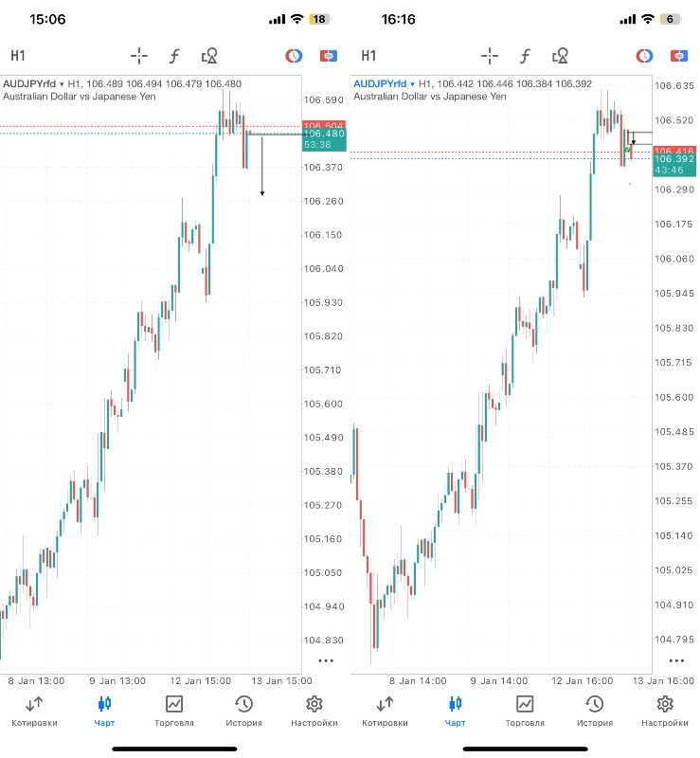Open three-dots menu on right chart
This screenshot has height=758, width=700.
click(x=675, y=660)
